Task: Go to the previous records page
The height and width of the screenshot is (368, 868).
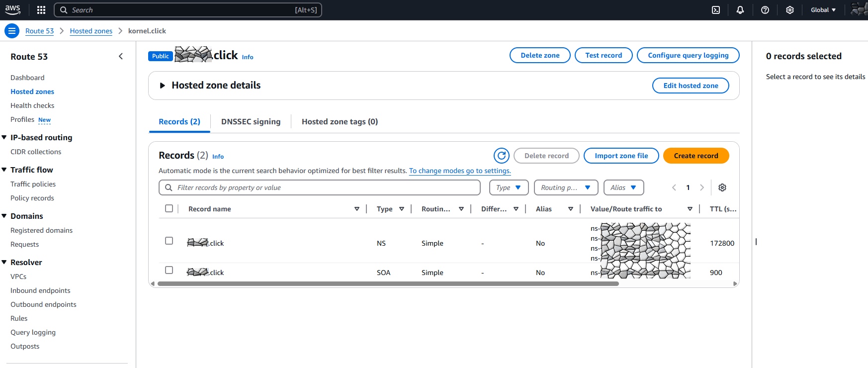Action: [674, 187]
